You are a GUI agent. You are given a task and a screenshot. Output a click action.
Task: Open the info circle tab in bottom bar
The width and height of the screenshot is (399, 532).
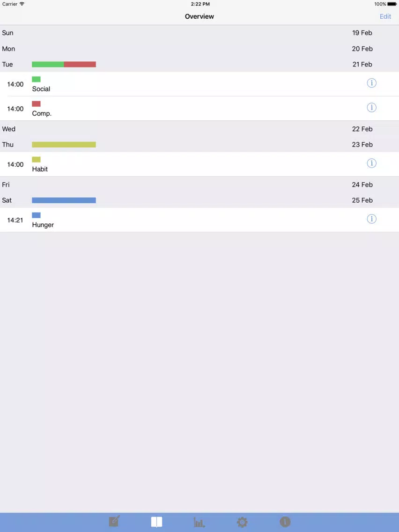click(x=285, y=522)
